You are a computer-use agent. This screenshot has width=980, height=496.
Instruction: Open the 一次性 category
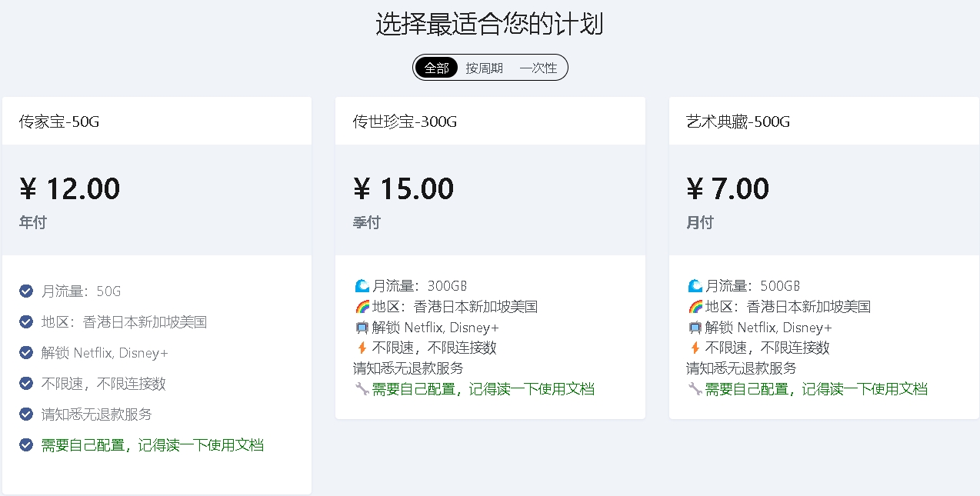pyautogui.click(x=539, y=68)
